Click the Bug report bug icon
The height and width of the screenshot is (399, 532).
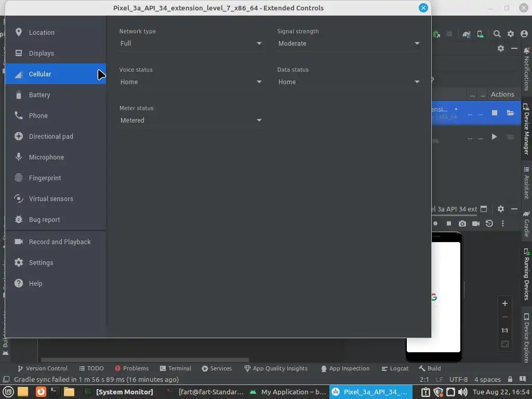(19, 219)
